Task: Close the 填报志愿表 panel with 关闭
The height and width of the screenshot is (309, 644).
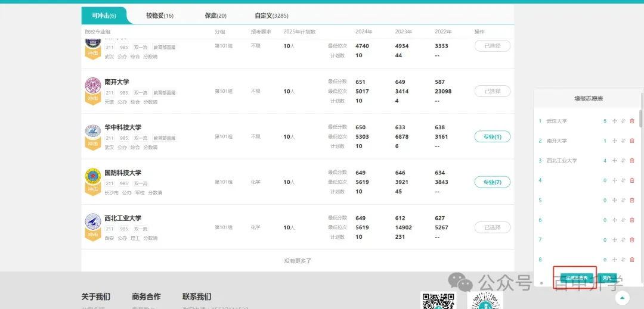Action: [x=606, y=277]
